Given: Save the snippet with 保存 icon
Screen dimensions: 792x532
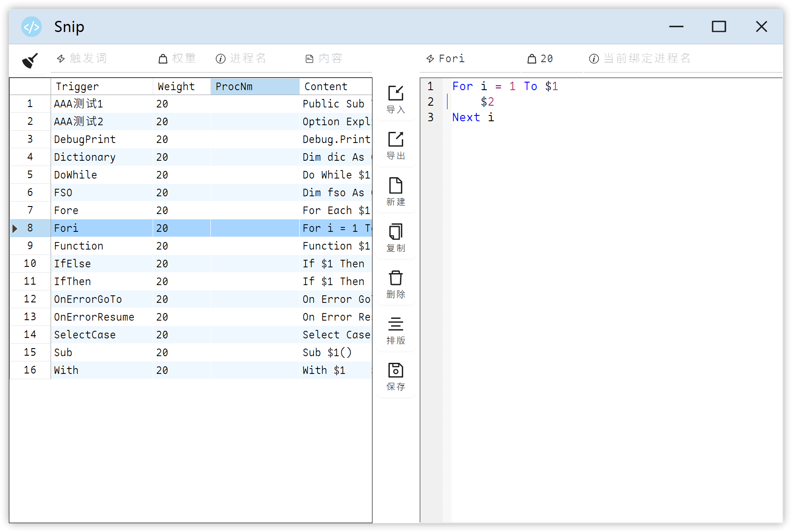Looking at the screenshot, I should coord(396,376).
